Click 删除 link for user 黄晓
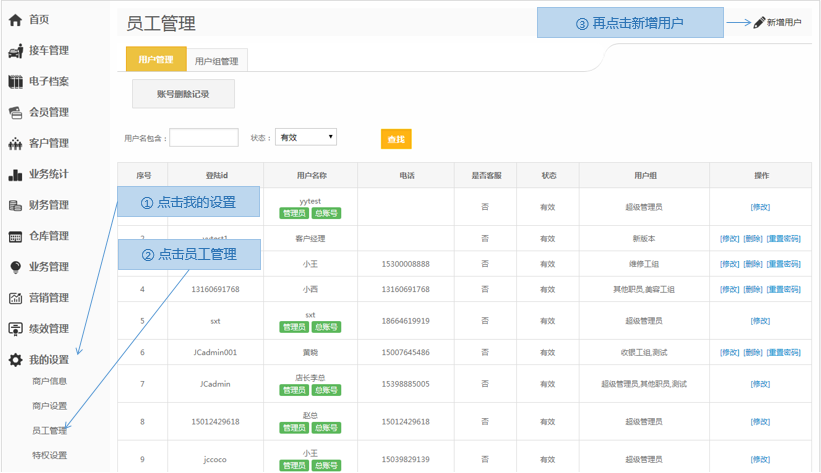 click(x=753, y=353)
